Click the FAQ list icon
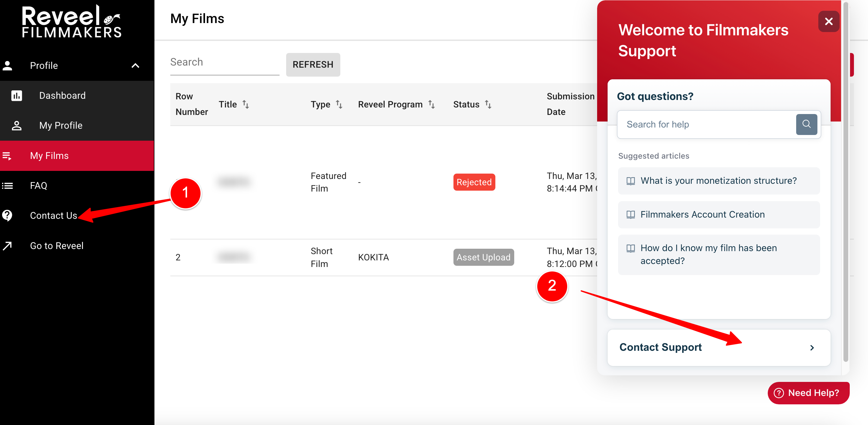Screen dimensions: 868x425 tap(7, 186)
